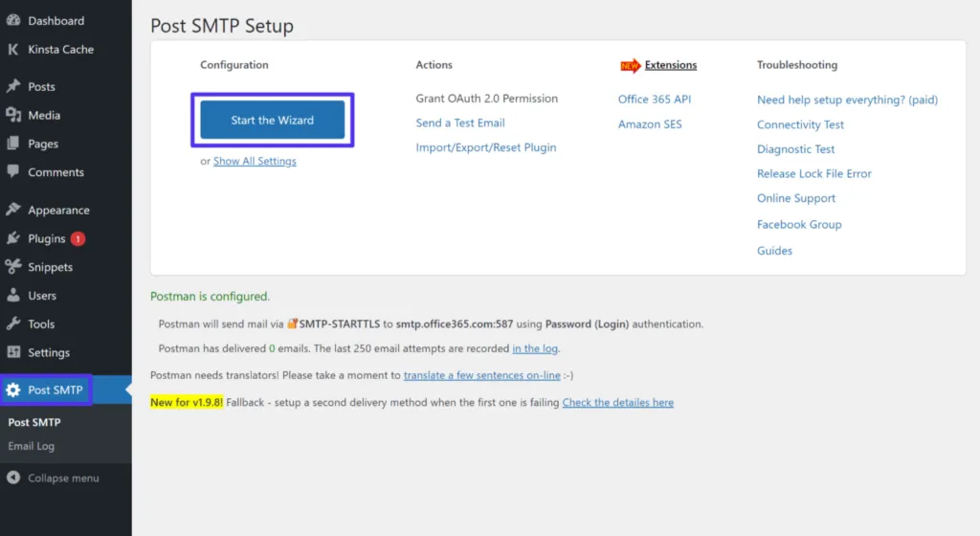Screen dimensions: 980x536
Task: Open the Pages menu item
Action: point(43,144)
